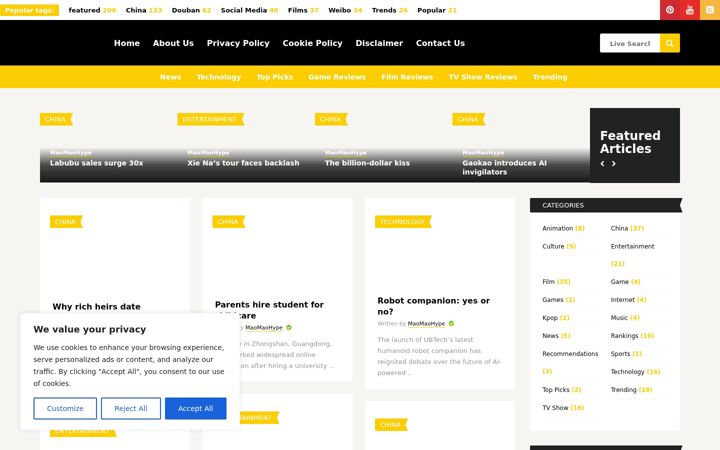Click Accept All in cookie banner
The height and width of the screenshot is (450, 720).
pyautogui.click(x=196, y=408)
